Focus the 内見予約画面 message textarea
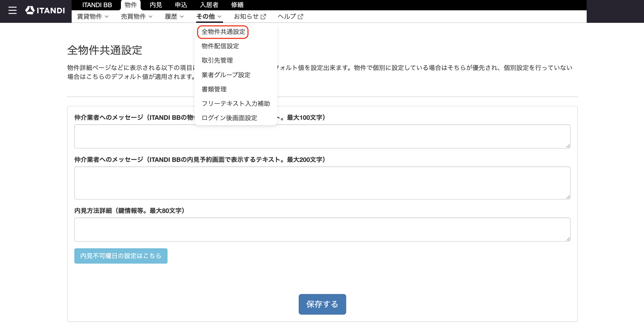 point(322,183)
